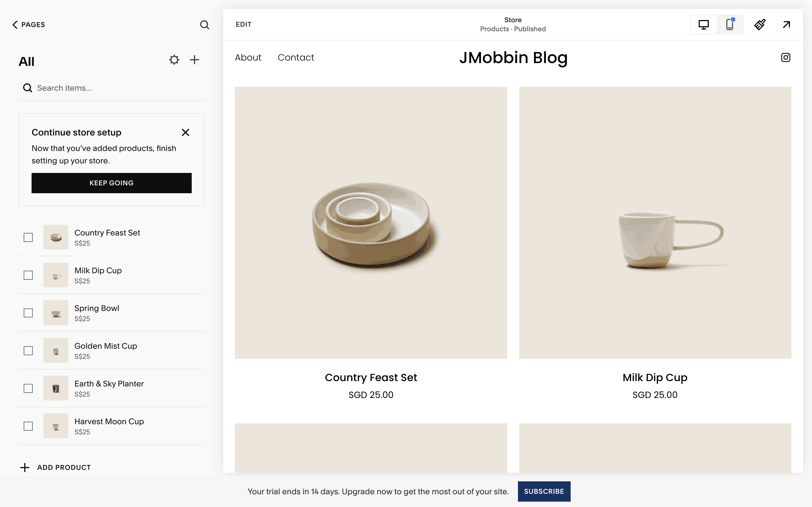Open the Milk Dip Cup product image
Screen dimensions: 812x507
655,223
